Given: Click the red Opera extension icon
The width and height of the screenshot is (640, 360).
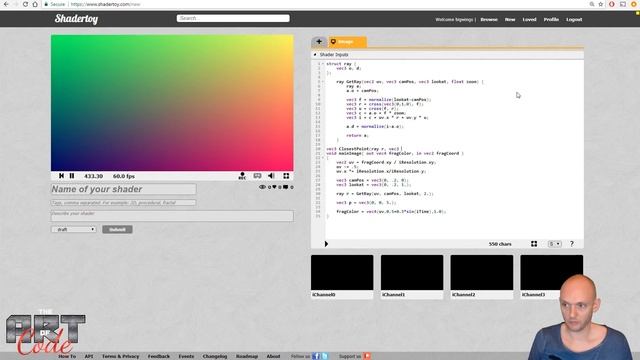Looking at the screenshot, I should [611, 4].
